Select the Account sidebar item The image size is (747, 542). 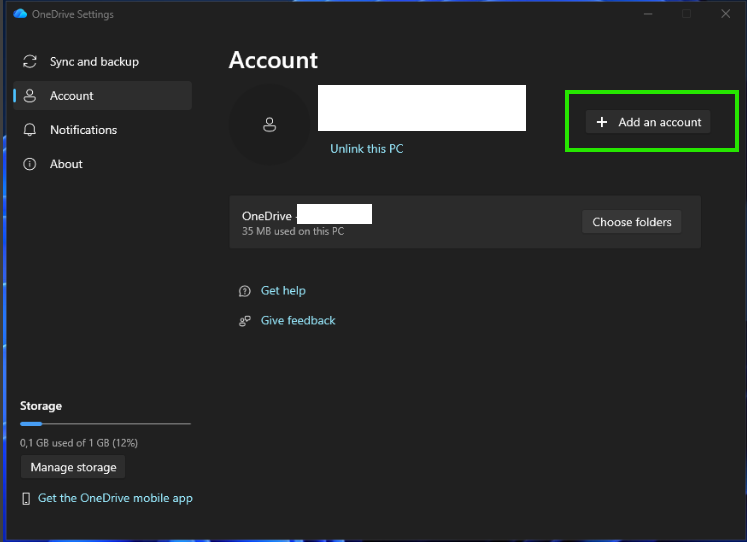point(102,96)
